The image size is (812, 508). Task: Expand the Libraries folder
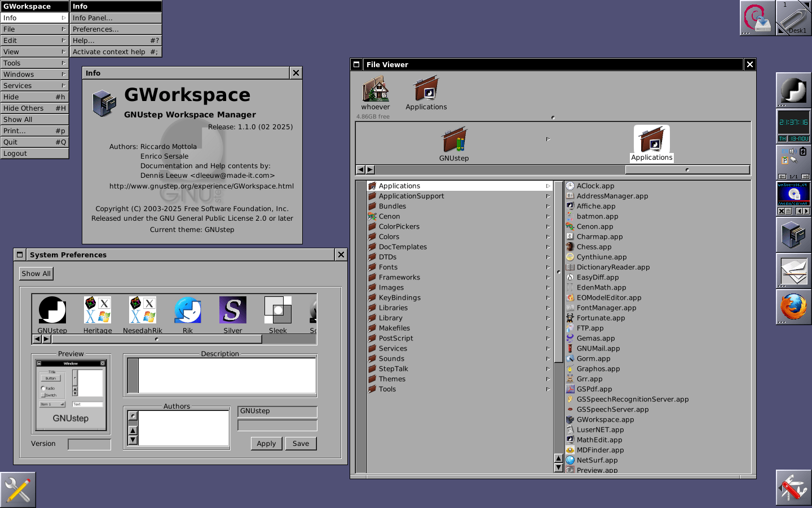coord(459,308)
